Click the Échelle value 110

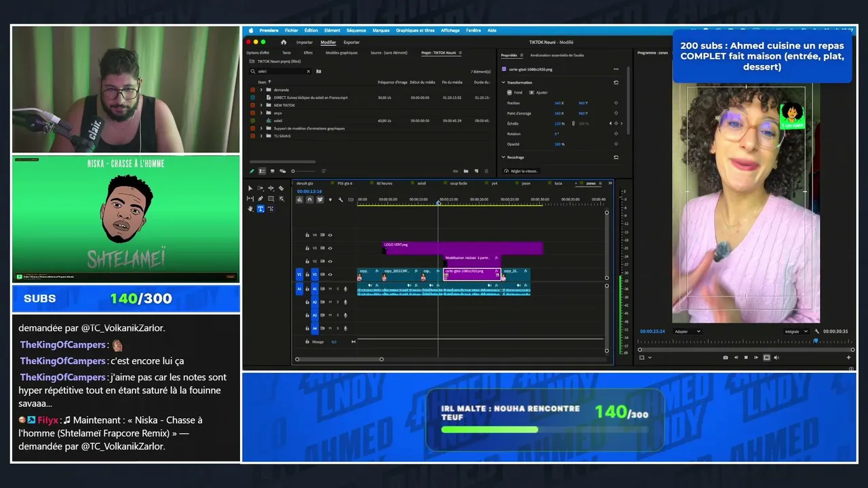point(559,123)
